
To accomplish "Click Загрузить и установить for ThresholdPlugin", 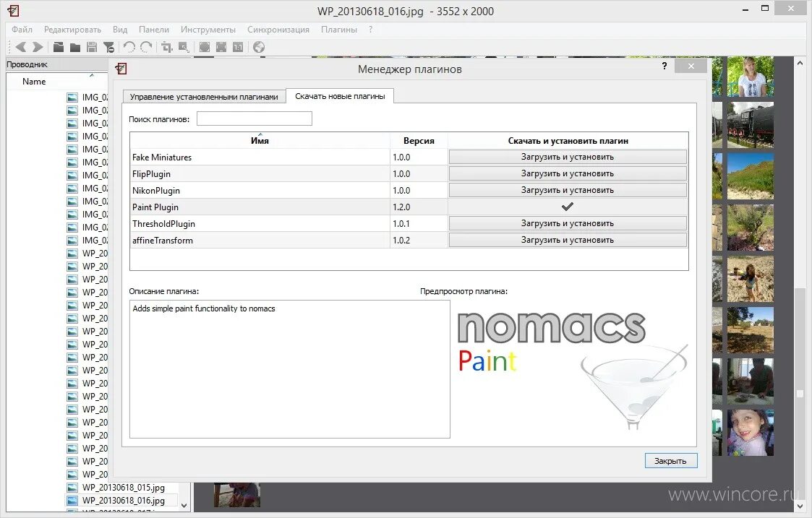I will click(x=568, y=223).
